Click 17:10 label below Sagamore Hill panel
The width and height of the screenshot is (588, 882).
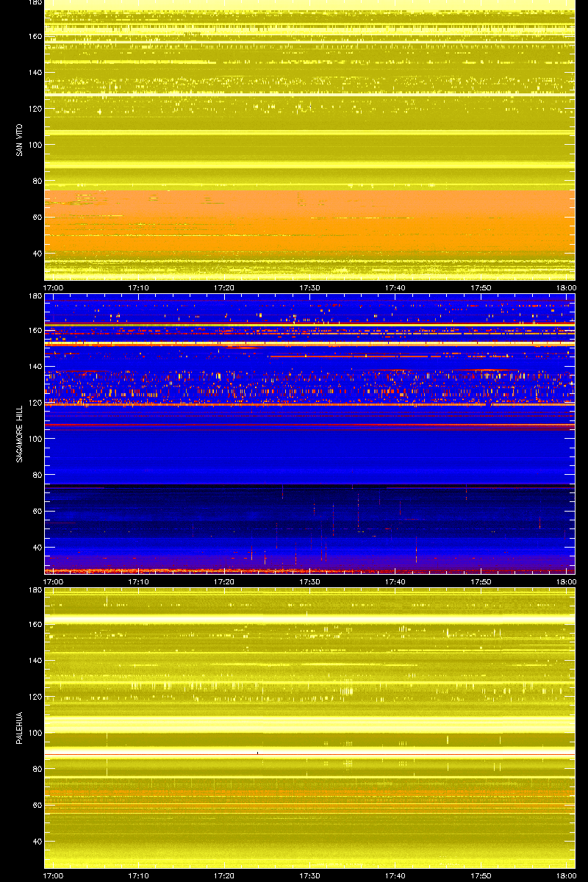pos(139,581)
